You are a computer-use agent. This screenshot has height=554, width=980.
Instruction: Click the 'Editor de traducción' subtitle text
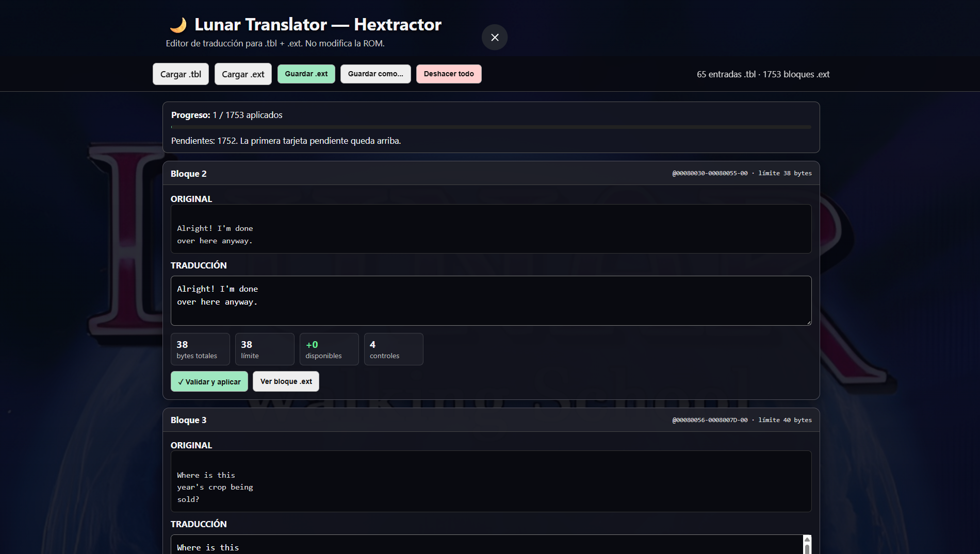(x=275, y=43)
